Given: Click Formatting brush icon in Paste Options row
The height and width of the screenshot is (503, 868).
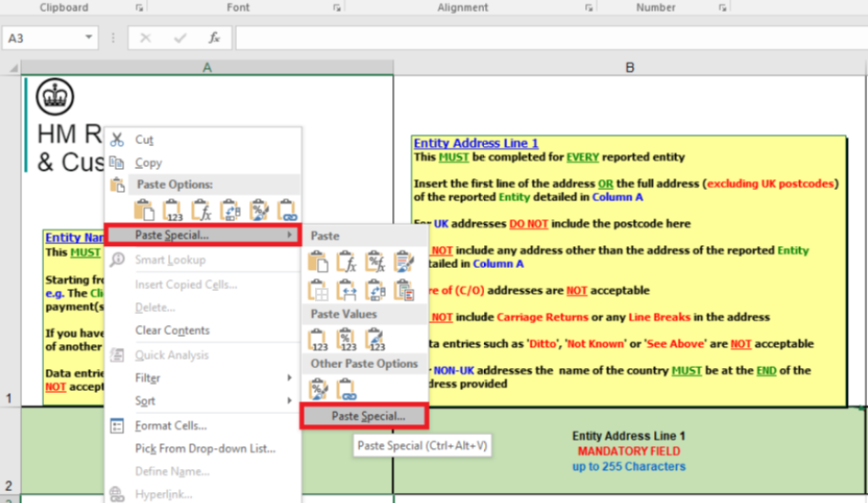Looking at the screenshot, I should (x=259, y=210).
